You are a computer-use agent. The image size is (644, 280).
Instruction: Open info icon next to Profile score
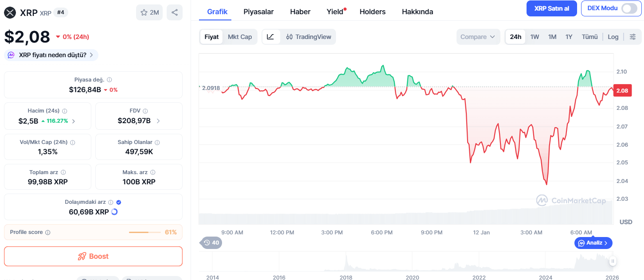(x=48, y=232)
